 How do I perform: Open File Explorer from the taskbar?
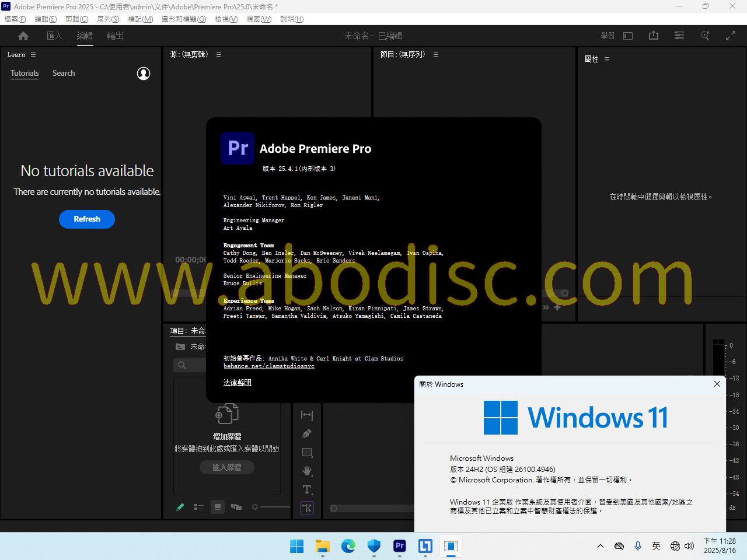[323, 546]
